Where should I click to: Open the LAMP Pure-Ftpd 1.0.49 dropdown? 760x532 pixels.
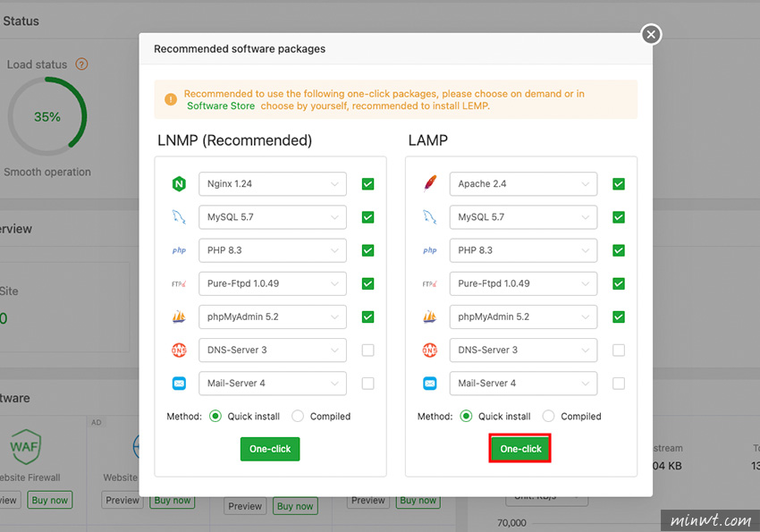click(523, 284)
